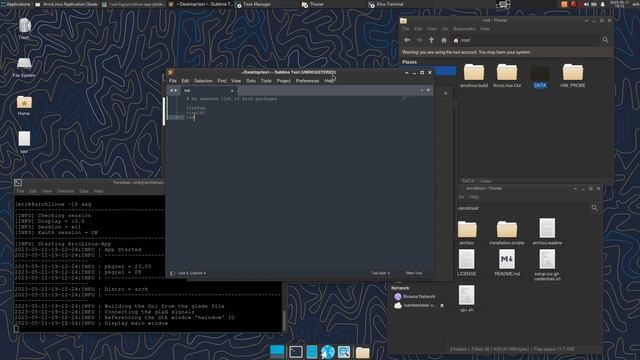Switch to Task Manager in top panel
640x360 pixels.
point(253,4)
